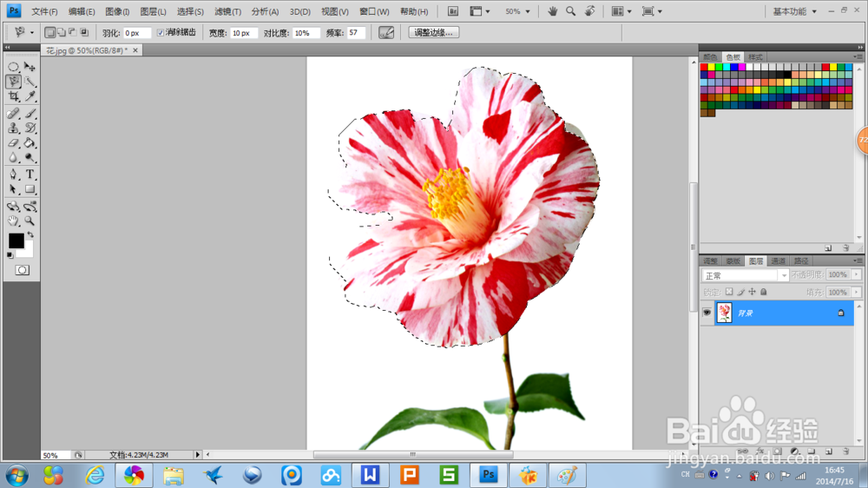The height and width of the screenshot is (488, 868).
Task: Switch to the 通道 channels tab
Action: coord(779,260)
